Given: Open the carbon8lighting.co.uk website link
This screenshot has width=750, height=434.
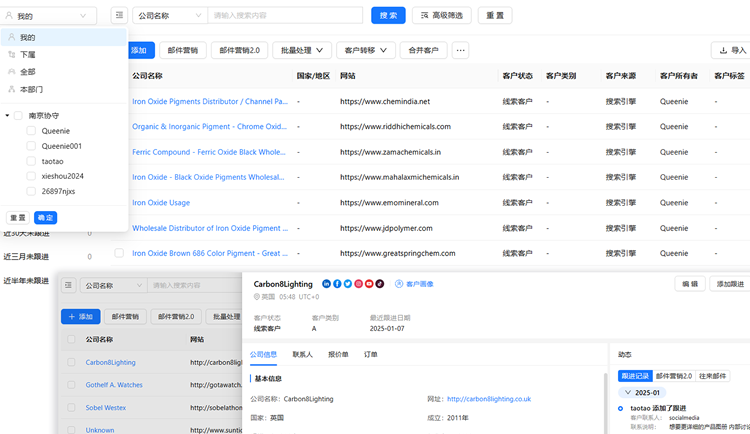Looking at the screenshot, I should (x=489, y=399).
